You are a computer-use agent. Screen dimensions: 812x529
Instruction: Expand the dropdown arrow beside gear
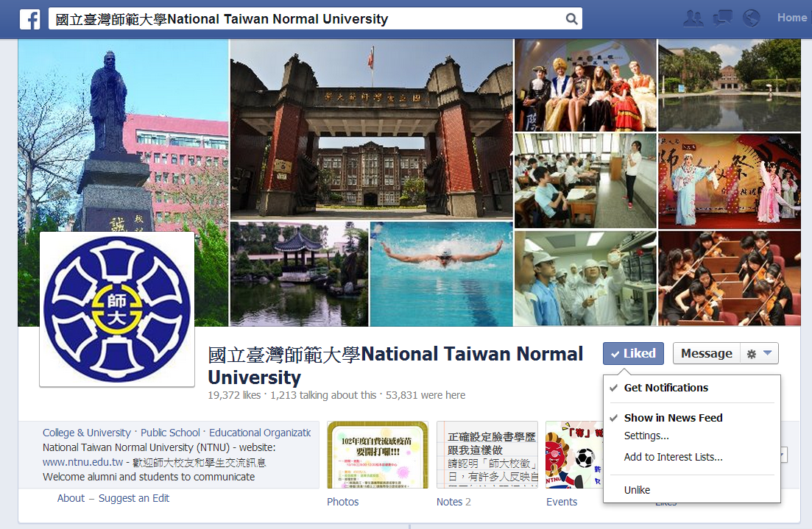click(768, 353)
